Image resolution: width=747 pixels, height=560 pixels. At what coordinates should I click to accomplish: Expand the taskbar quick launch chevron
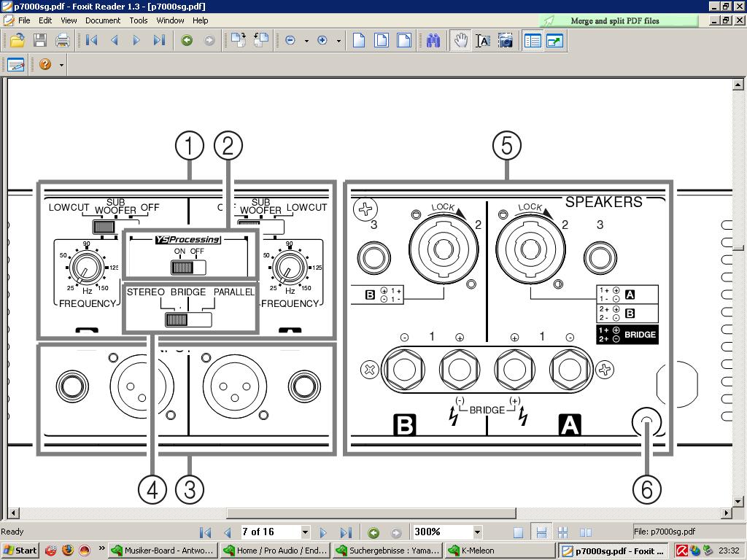[101, 548]
